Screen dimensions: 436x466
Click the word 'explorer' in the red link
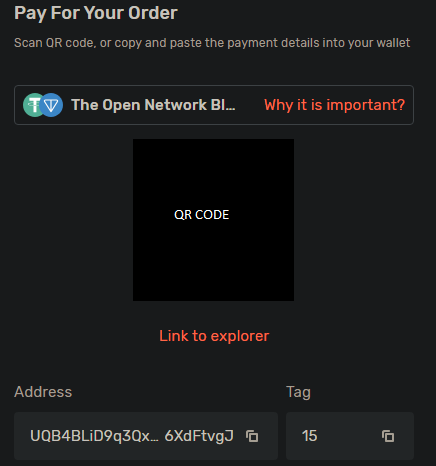(239, 336)
